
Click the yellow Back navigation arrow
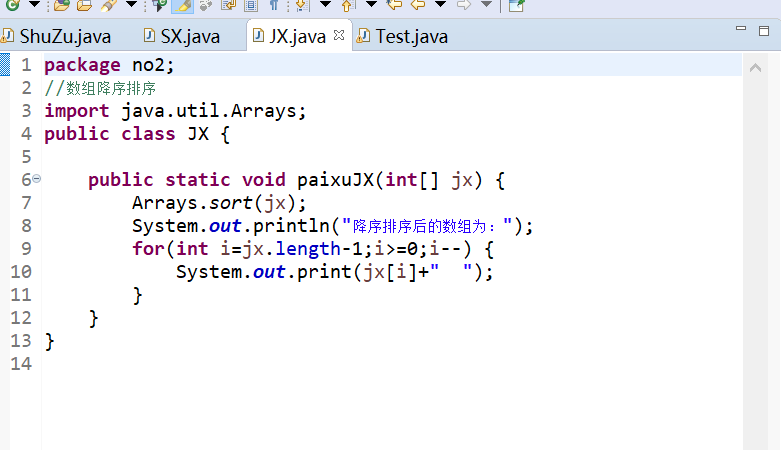pyautogui.click(x=418, y=4)
